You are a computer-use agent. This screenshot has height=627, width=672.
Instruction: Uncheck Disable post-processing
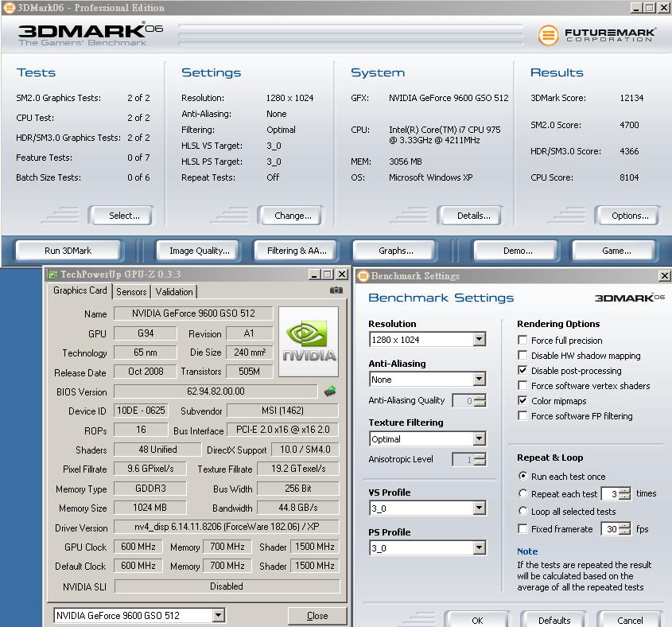[522, 370]
